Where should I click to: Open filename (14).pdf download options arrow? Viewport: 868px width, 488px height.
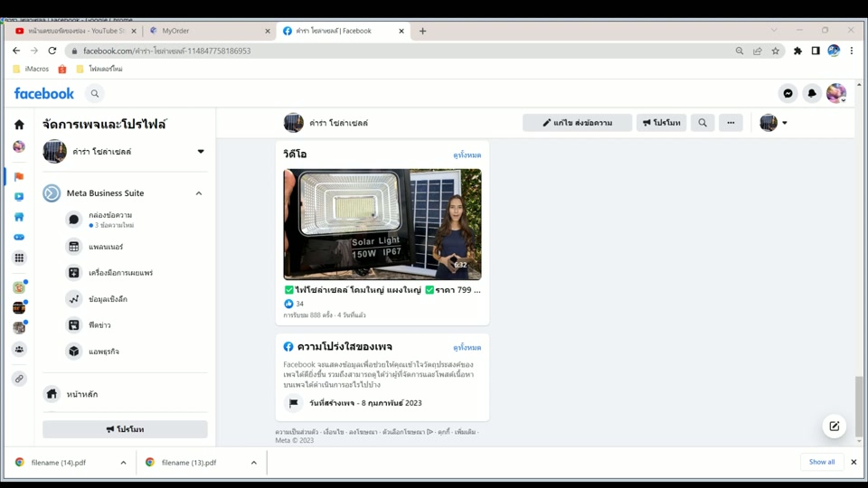point(123,463)
